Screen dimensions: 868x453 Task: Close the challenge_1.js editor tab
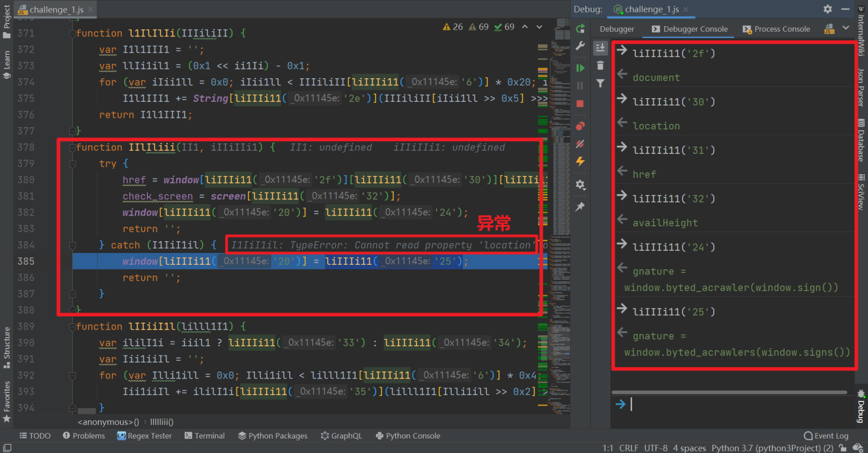click(91, 9)
